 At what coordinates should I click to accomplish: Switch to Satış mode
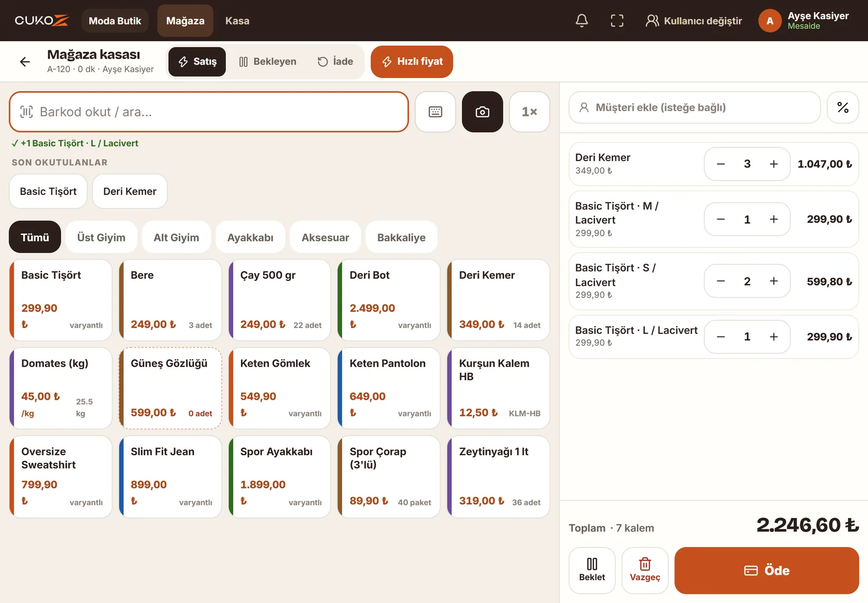(197, 62)
